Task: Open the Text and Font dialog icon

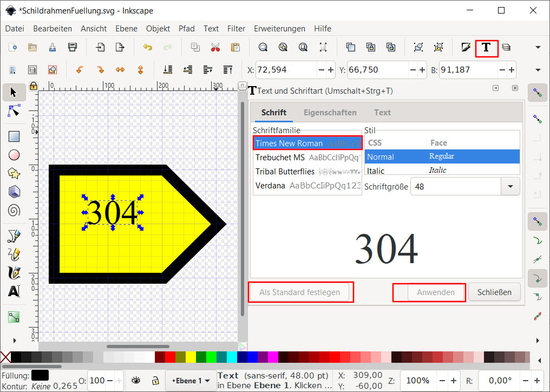Action: (x=486, y=48)
